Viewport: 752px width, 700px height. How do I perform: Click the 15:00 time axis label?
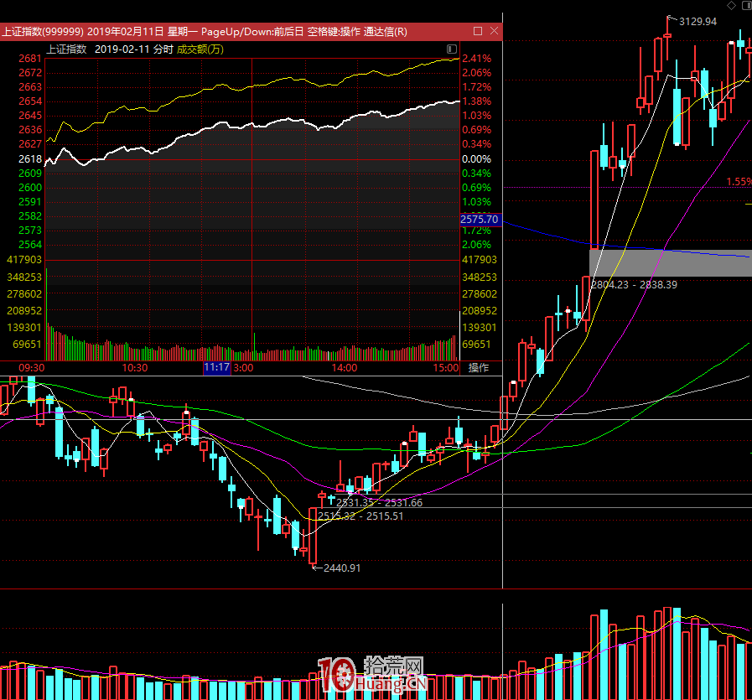[446, 368]
